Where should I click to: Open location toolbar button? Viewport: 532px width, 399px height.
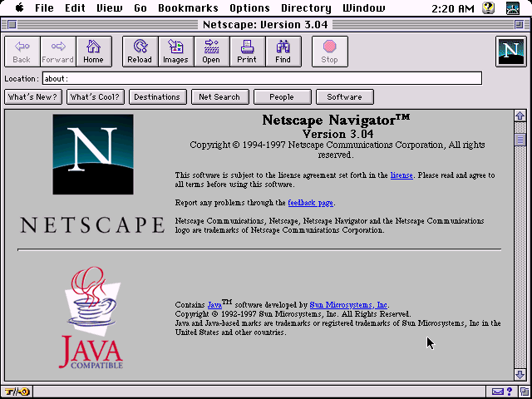click(212, 52)
